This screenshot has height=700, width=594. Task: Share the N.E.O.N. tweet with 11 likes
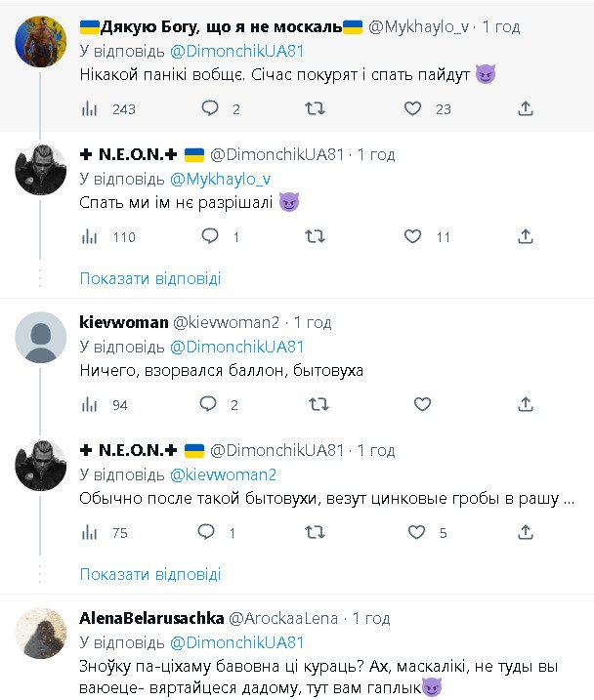[x=525, y=236]
